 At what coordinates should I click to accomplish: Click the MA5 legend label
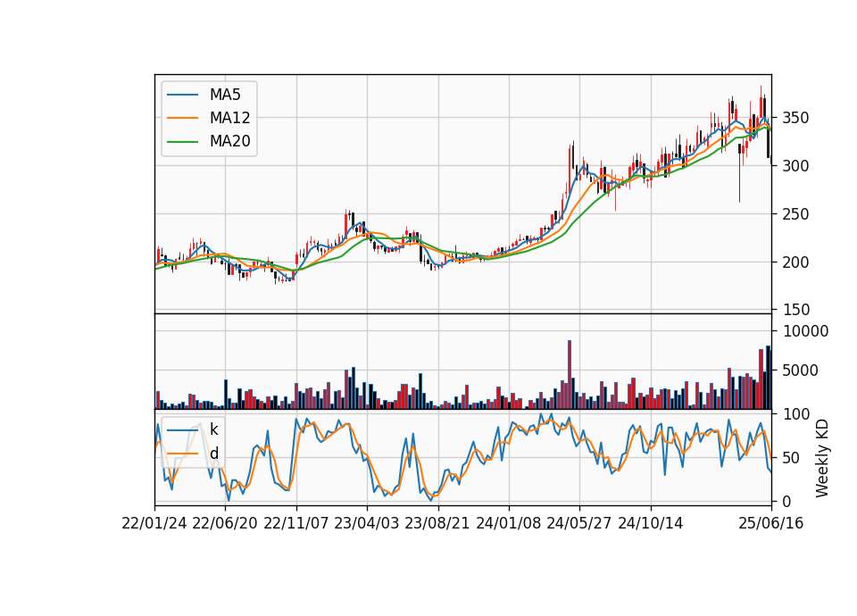click(x=225, y=95)
